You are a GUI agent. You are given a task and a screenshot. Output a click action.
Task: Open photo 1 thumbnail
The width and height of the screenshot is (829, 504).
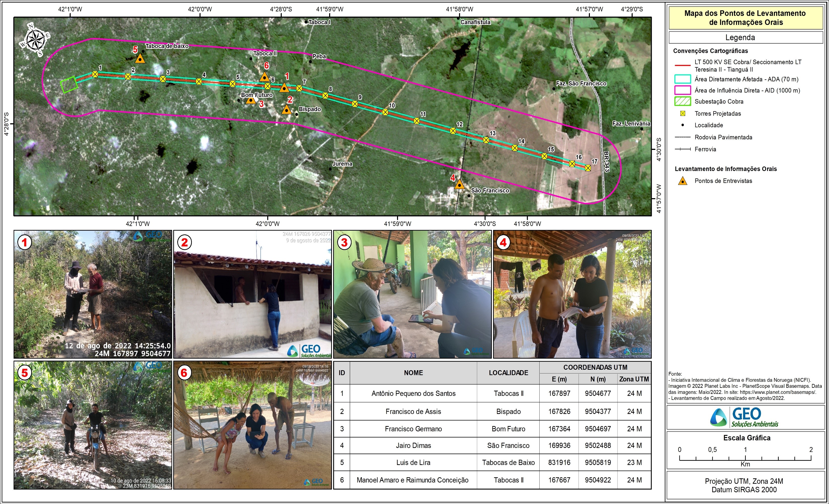[x=93, y=294]
